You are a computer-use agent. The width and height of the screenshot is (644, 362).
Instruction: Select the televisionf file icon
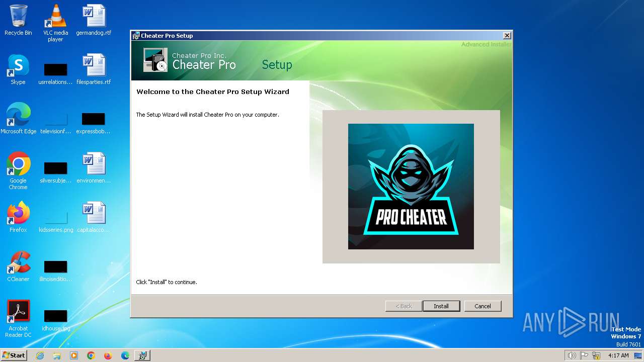click(55, 123)
